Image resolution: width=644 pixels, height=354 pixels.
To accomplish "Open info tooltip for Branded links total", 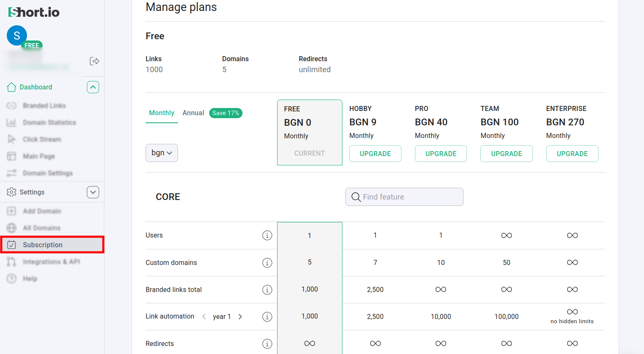I will 267,289.
